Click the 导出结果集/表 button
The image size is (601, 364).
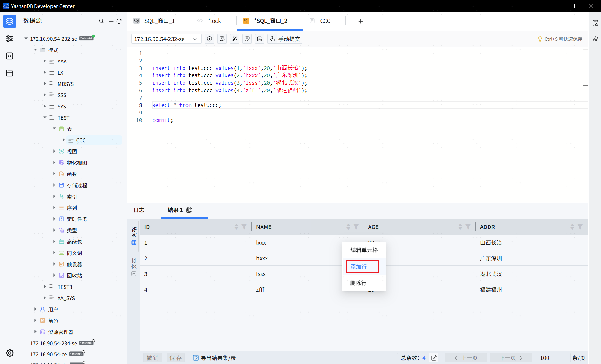(214, 358)
